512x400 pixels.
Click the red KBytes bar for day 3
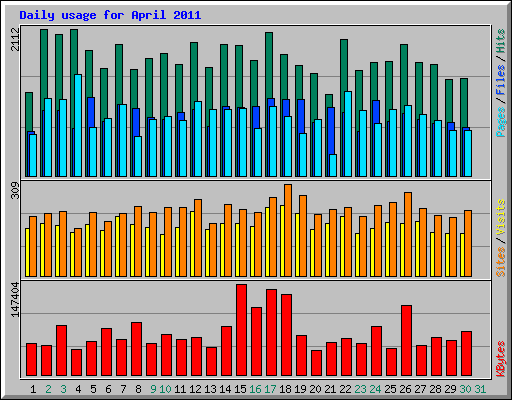pyautogui.click(x=61, y=350)
